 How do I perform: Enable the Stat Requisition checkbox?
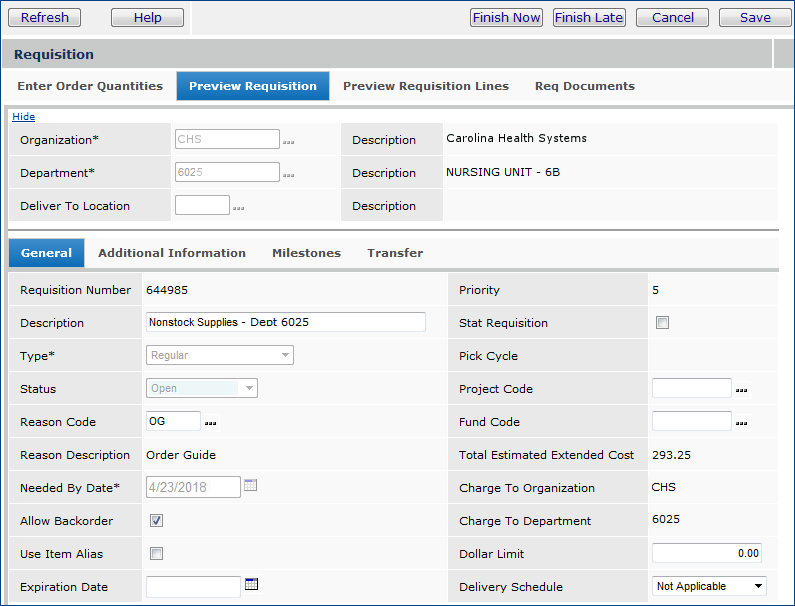tap(662, 323)
